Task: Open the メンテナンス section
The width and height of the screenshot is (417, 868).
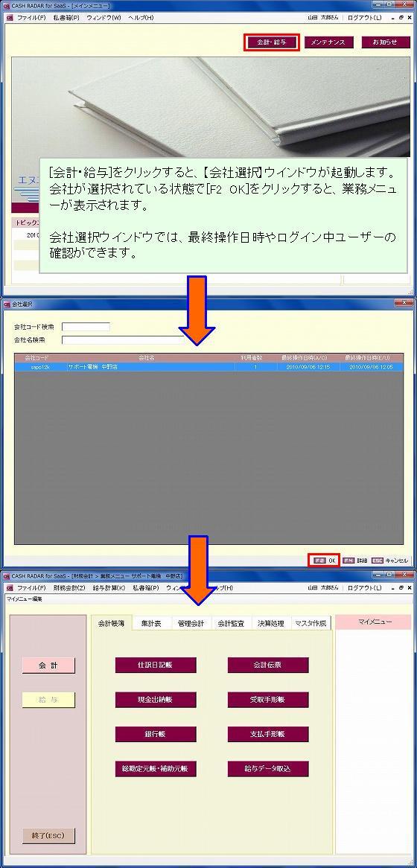Action: pyautogui.click(x=328, y=42)
